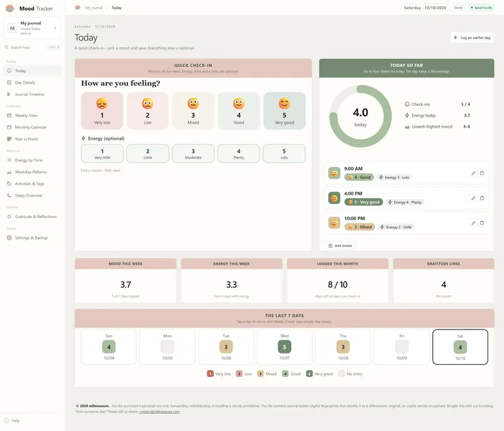Choose energy level 5 Lots
Image resolution: width=504 pixels, height=431 pixels.
click(284, 154)
